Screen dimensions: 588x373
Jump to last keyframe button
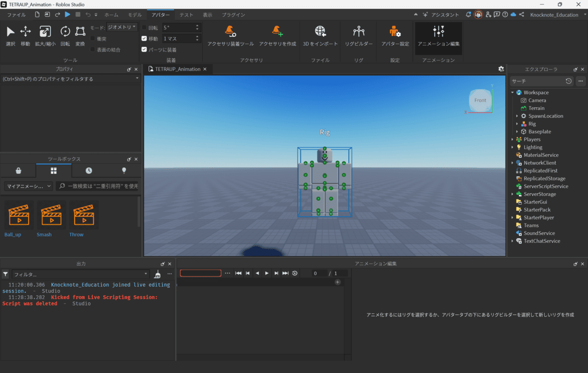tap(285, 273)
